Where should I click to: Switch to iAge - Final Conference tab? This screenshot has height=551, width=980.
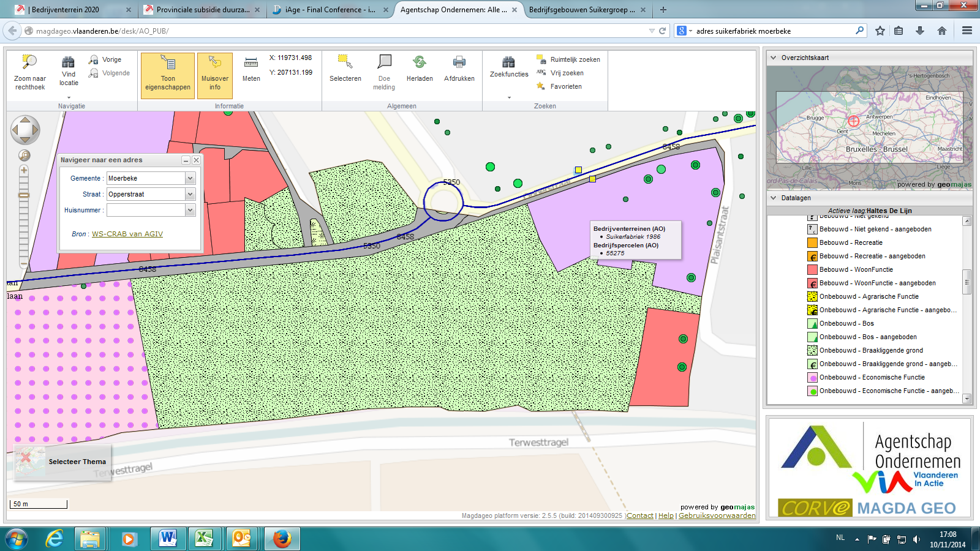[x=331, y=10]
